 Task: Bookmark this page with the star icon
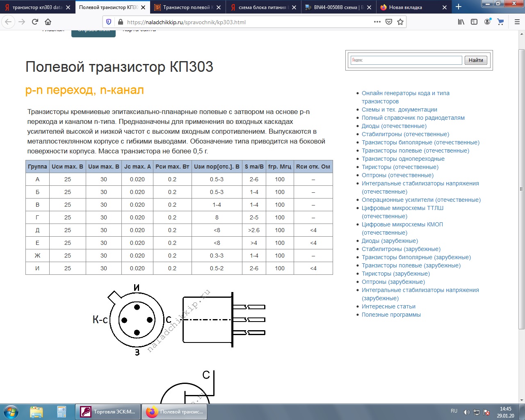click(x=400, y=22)
